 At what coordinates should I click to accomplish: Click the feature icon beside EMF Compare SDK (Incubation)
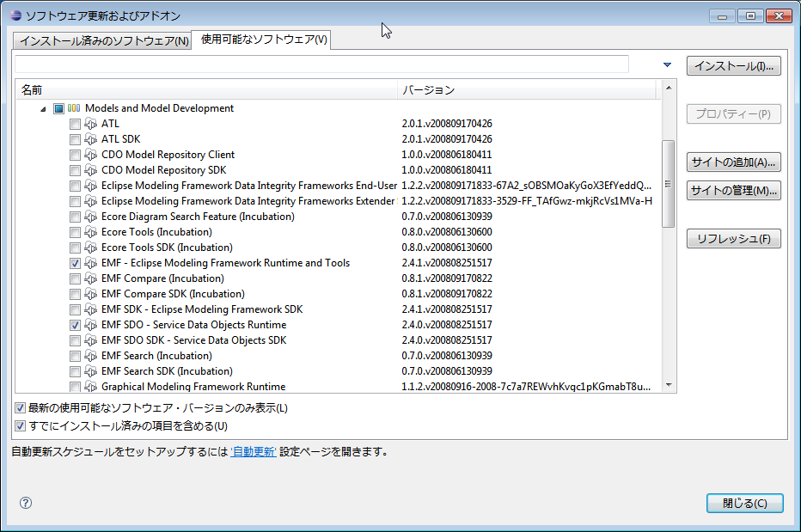pyautogui.click(x=90, y=294)
